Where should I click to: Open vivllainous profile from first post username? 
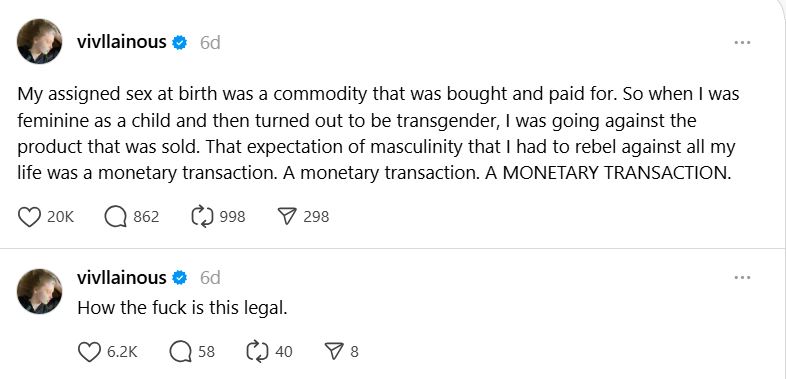pyautogui.click(x=121, y=42)
